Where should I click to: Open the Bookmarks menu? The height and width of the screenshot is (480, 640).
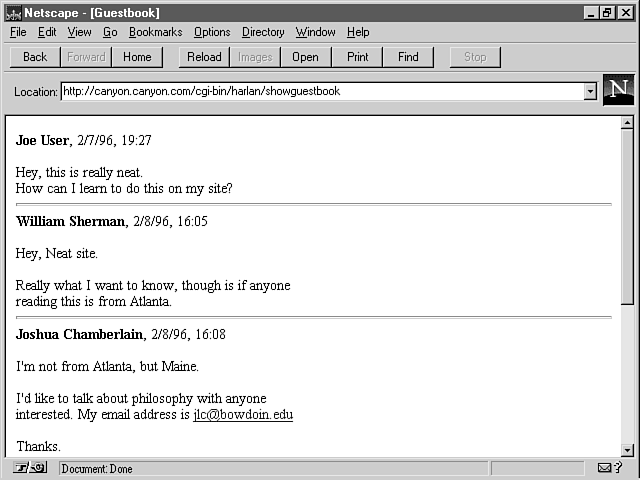click(x=155, y=32)
